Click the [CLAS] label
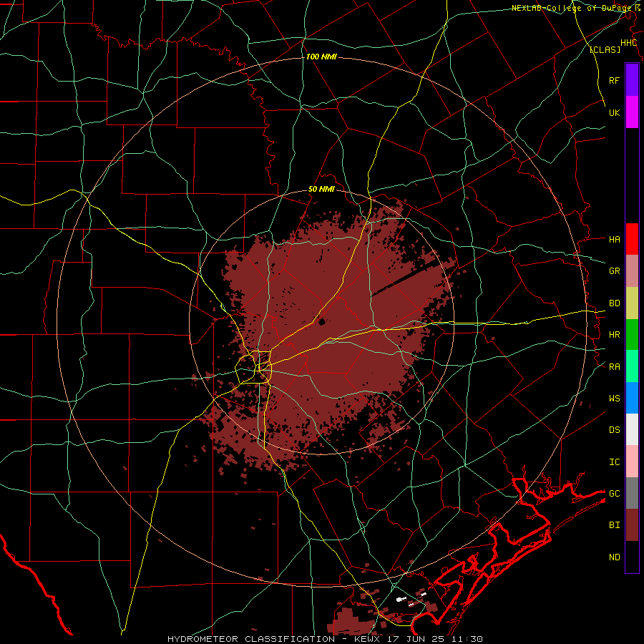Image resolution: width=644 pixels, height=644 pixels. click(x=605, y=50)
